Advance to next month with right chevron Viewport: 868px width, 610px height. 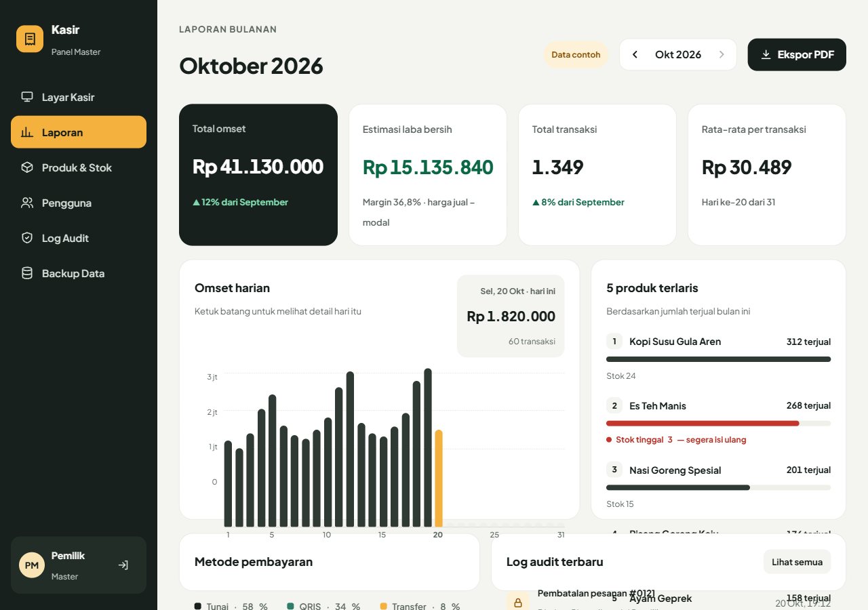tap(722, 54)
